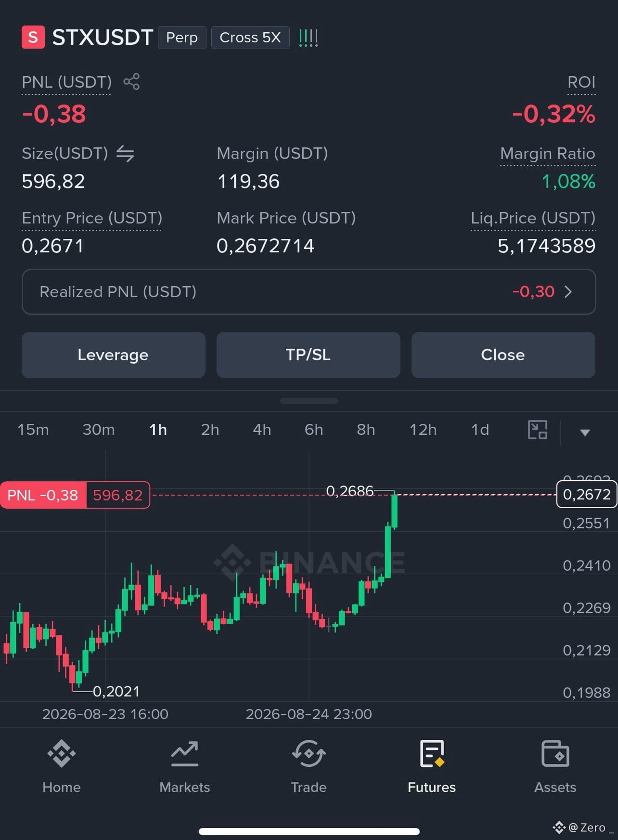
Task: Open the signal bars indicator beside Cross 5X
Action: (x=309, y=38)
